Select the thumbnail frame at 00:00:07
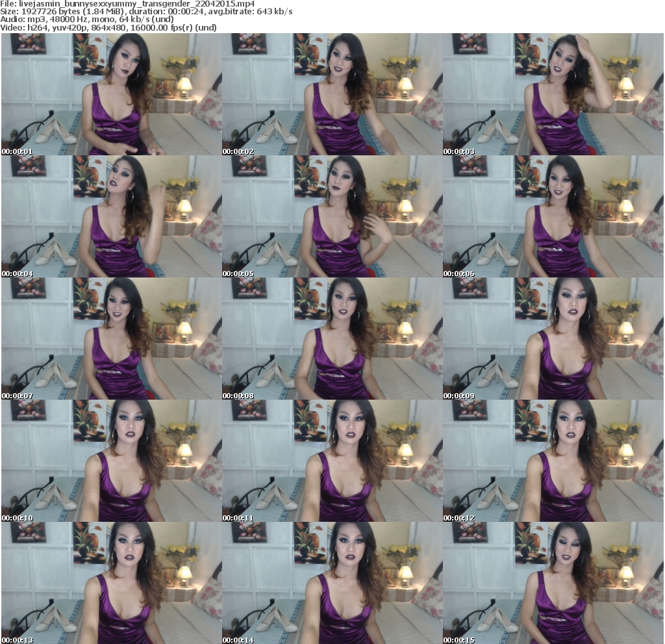 point(112,339)
